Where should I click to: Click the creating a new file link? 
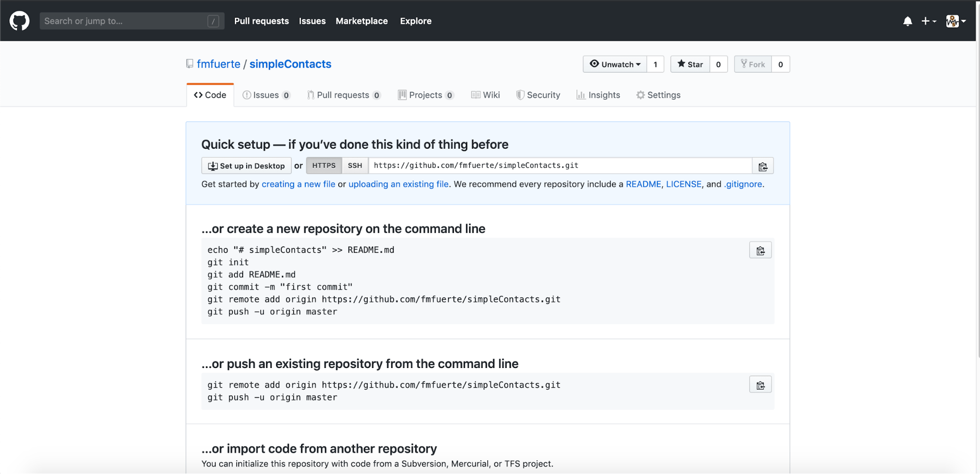click(x=299, y=184)
